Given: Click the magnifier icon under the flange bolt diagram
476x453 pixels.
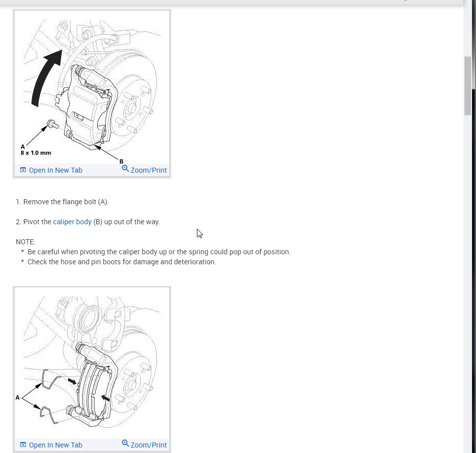Looking at the screenshot, I should tap(125, 169).
